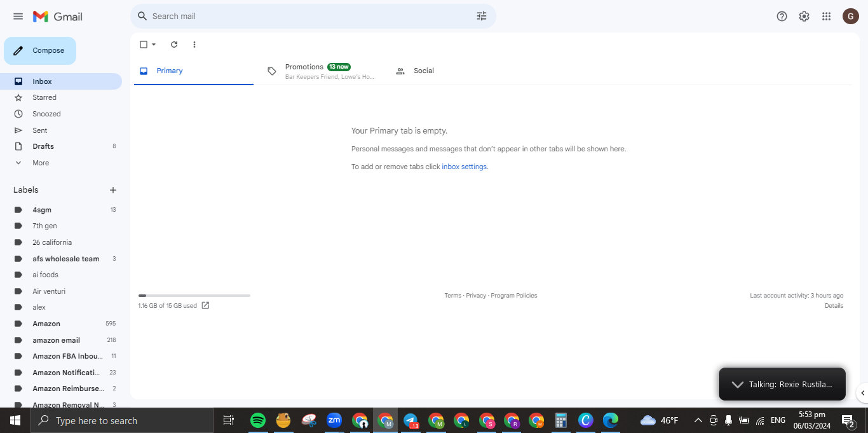The image size is (868, 433).
Task: Click the Create new label plus icon
Action: pos(113,190)
